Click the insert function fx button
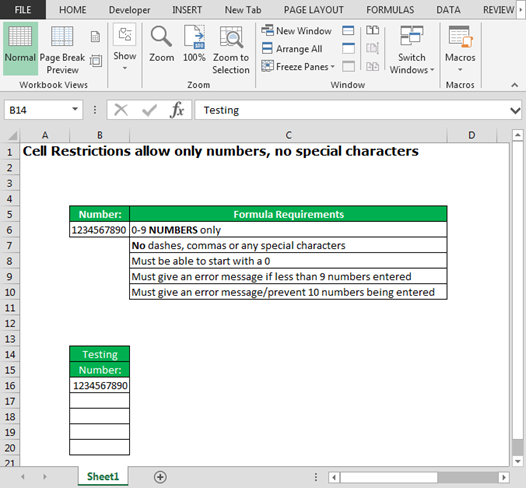 click(x=177, y=110)
